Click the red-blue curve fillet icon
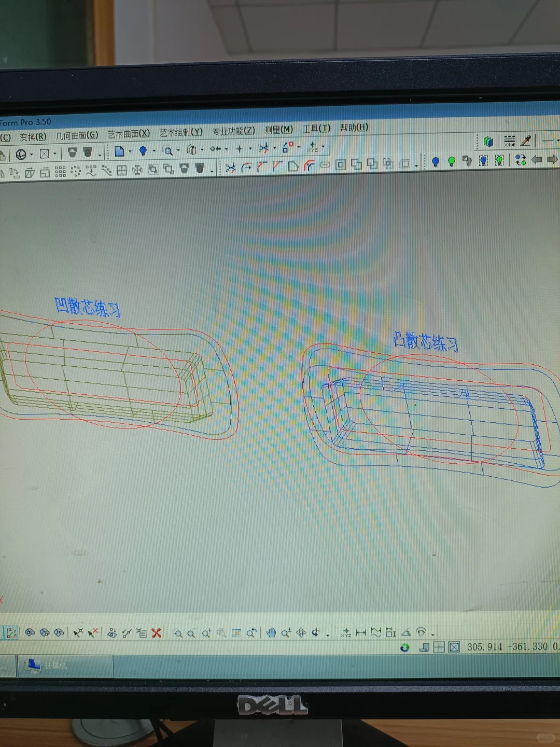Image resolution: width=560 pixels, height=747 pixels. point(309,165)
